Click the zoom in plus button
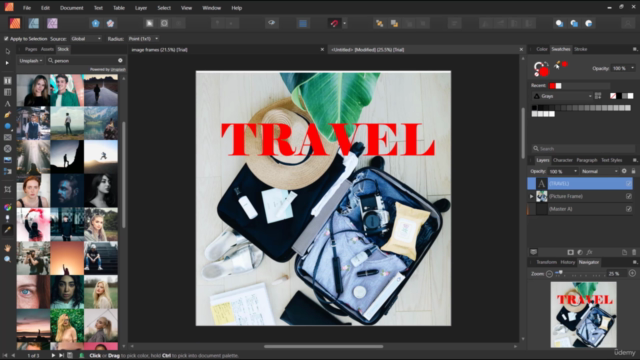 click(x=632, y=273)
